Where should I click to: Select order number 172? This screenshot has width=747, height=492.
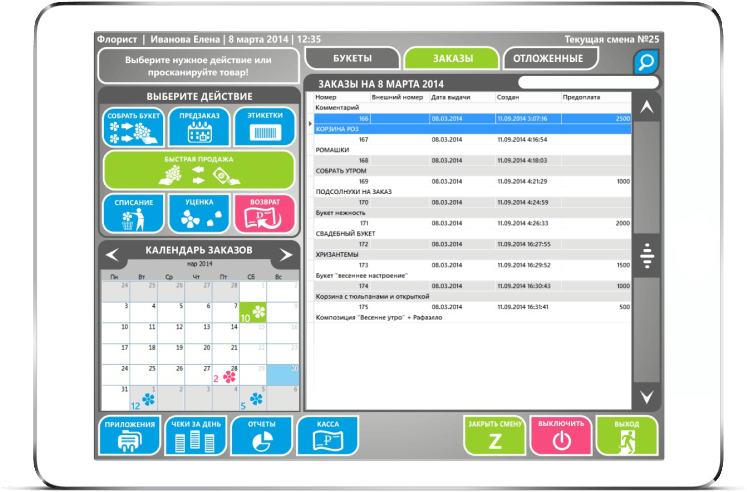coord(473,244)
